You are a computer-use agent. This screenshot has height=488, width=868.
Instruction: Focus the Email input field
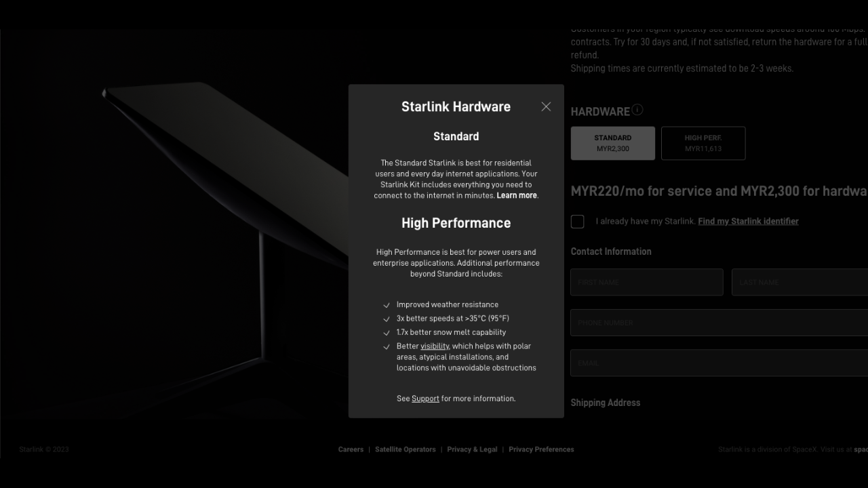tap(719, 363)
